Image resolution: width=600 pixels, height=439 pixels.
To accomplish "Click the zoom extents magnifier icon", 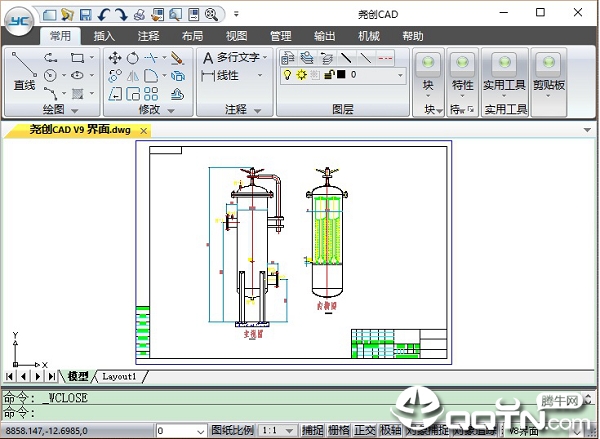I will [x=211, y=15].
